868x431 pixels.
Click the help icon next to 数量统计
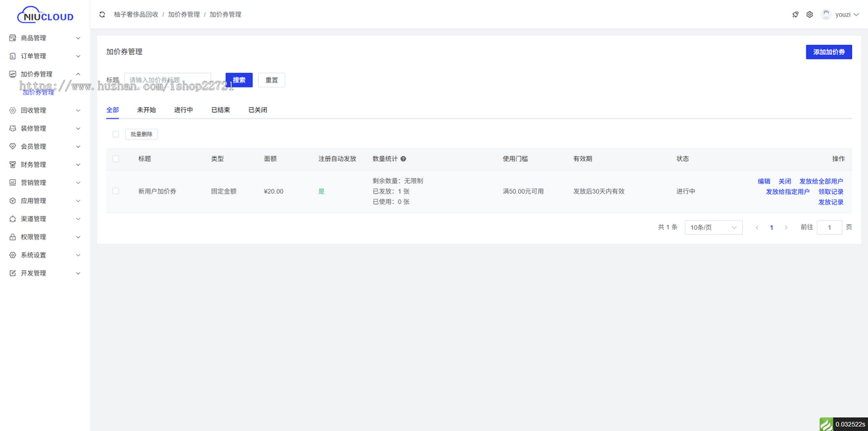coord(403,159)
